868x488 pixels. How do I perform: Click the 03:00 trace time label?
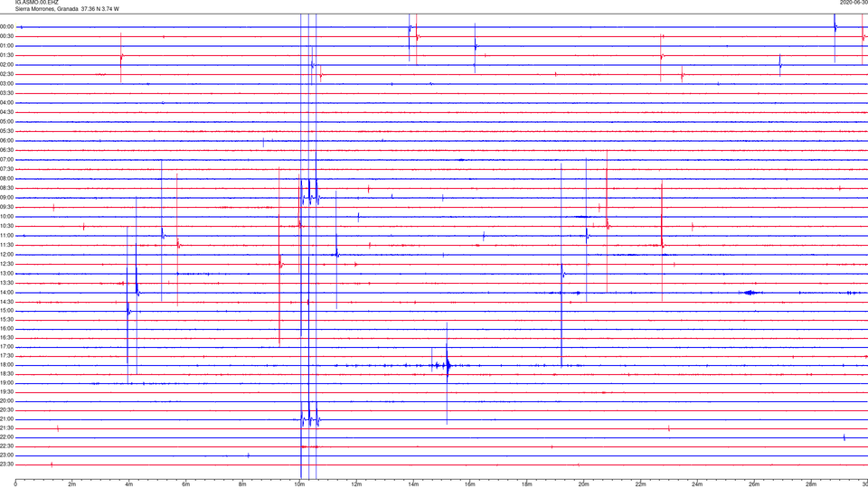pos(6,83)
